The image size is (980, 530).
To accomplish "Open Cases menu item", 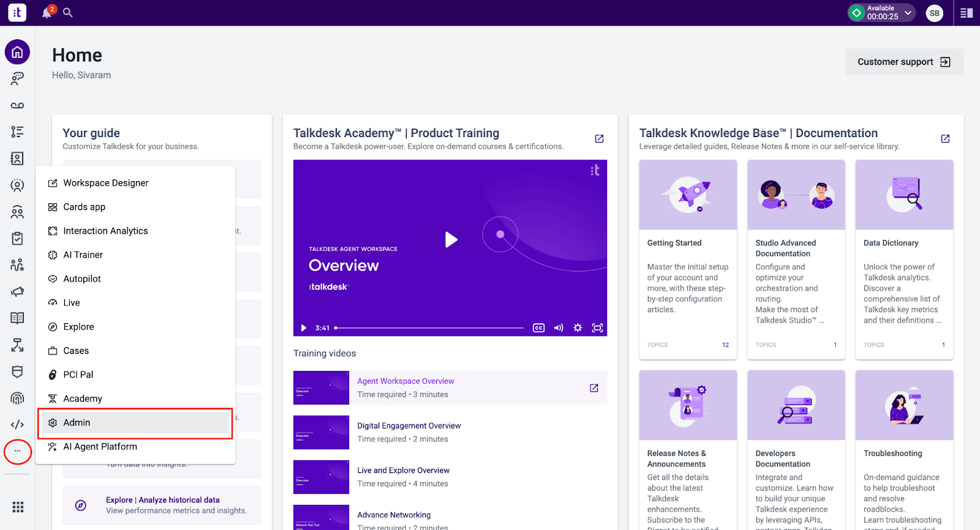I will coord(135,351).
